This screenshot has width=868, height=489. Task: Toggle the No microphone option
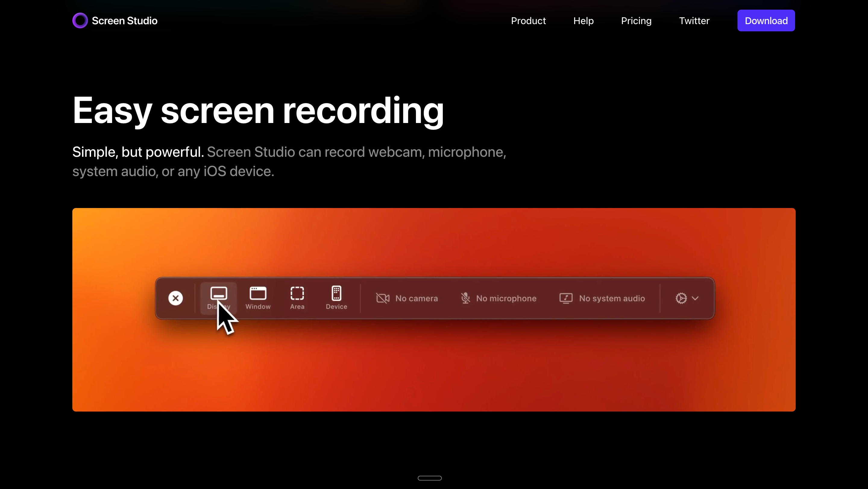pyautogui.click(x=506, y=298)
